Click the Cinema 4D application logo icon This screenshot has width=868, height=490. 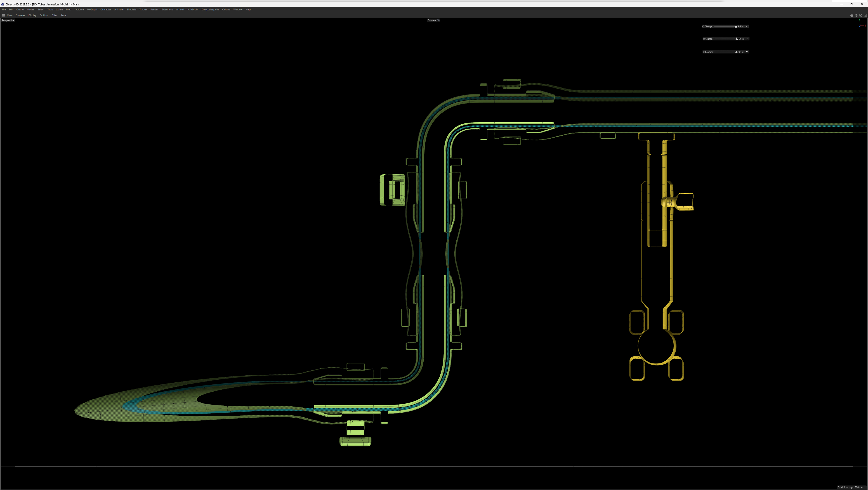point(2,4)
